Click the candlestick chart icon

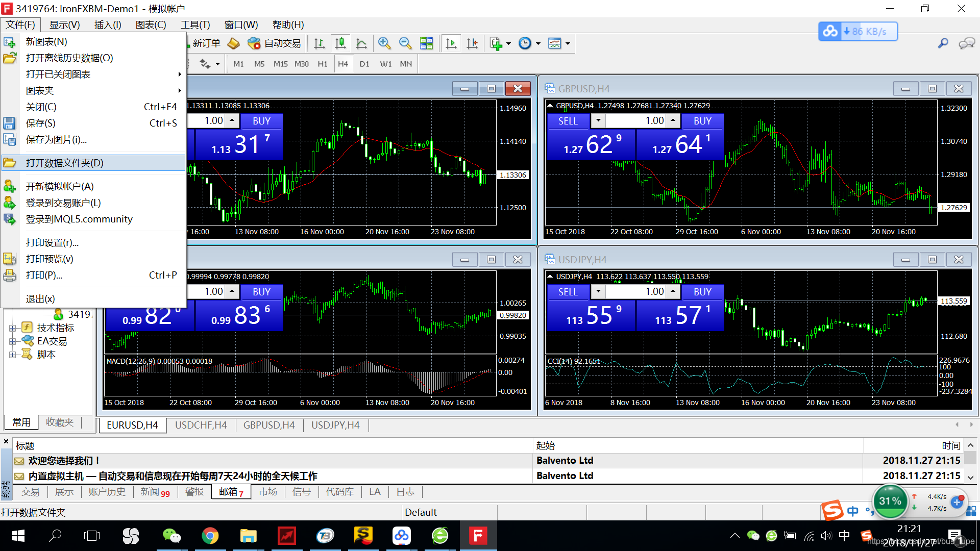(340, 43)
